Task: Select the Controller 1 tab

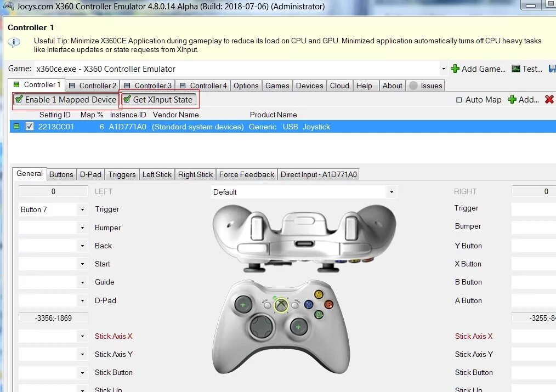Action: point(37,85)
